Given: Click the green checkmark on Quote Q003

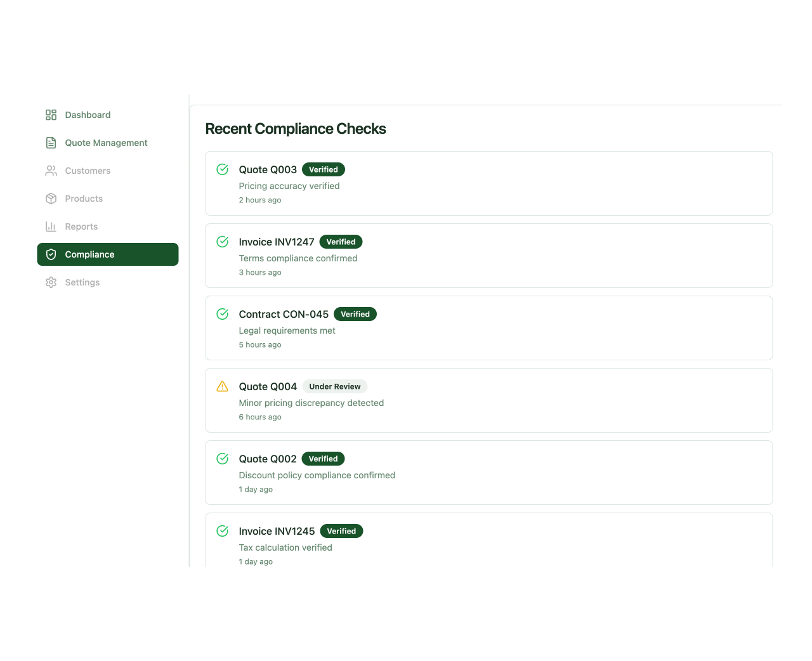Looking at the screenshot, I should pyautogui.click(x=222, y=169).
